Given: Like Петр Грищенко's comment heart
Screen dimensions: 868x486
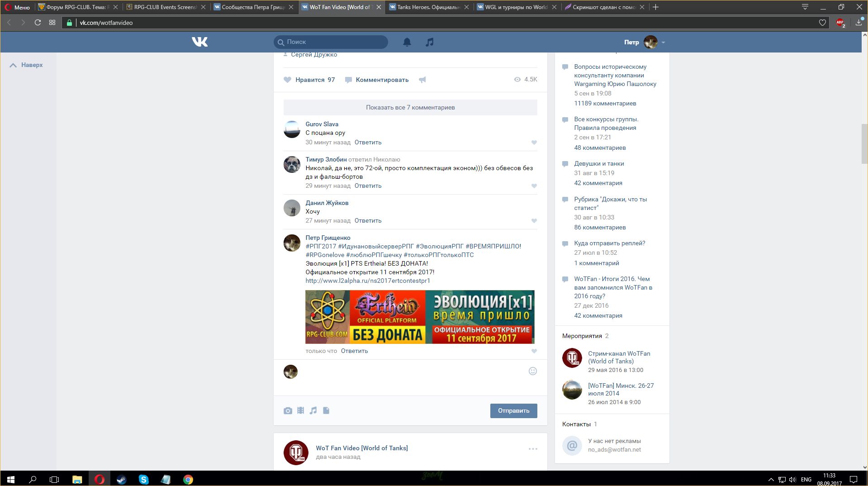Looking at the screenshot, I should tap(534, 351).
